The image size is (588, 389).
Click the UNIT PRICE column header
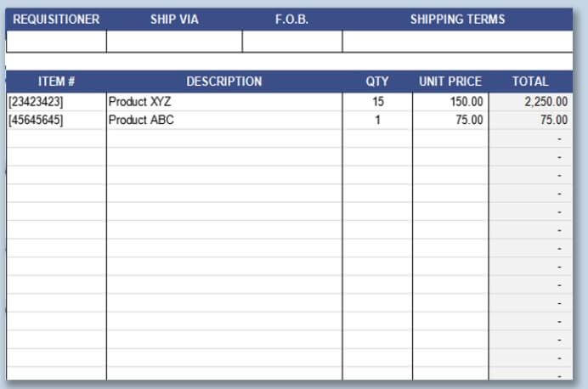[x=450, y=82]
